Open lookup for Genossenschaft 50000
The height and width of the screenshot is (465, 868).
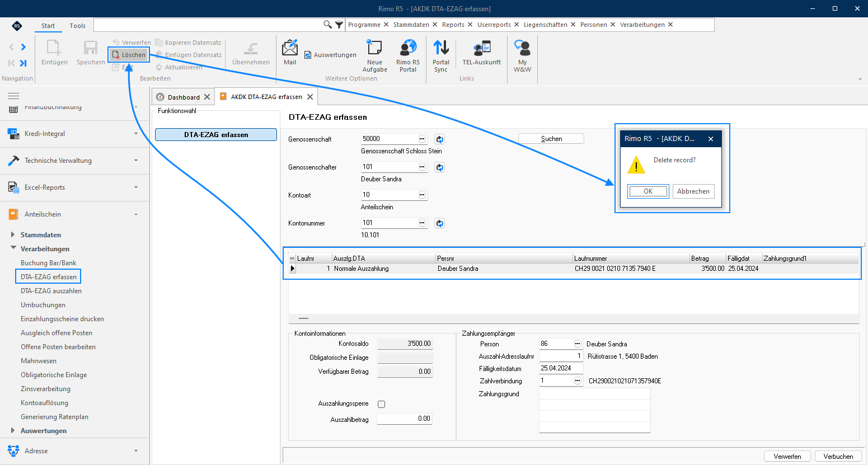[x=423, y=139]
